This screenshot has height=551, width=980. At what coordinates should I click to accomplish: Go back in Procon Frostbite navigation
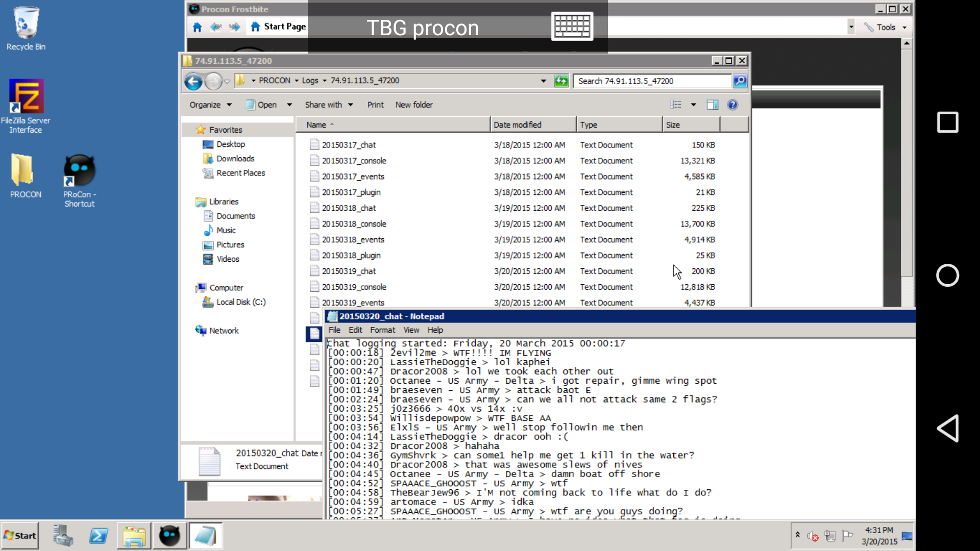216,27
